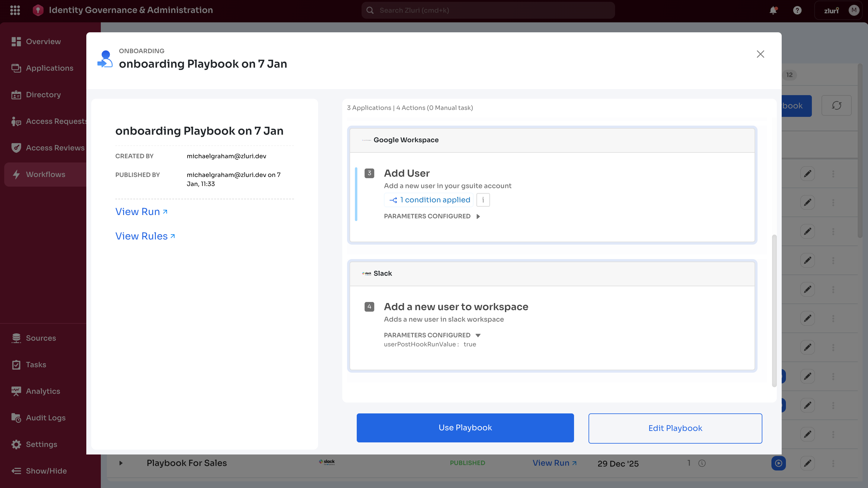Open Analytics in the sidebar
Screen dimensions: 868x488
coord(43,391)
